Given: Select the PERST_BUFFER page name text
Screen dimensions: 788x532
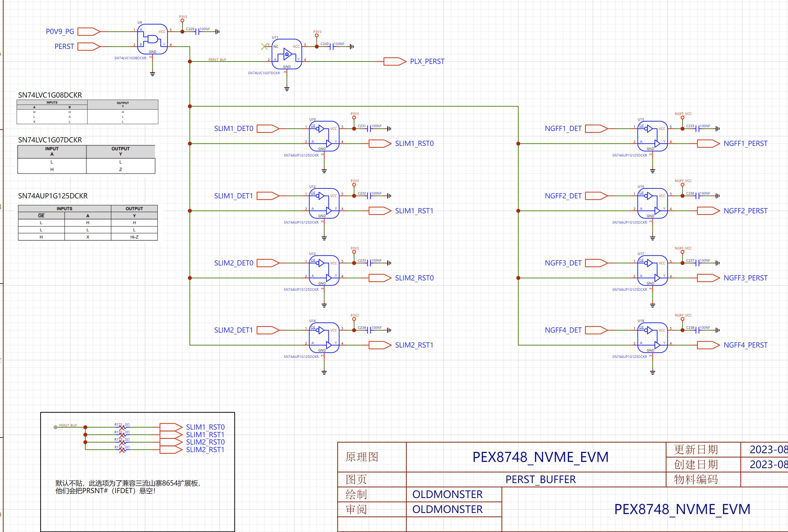Looking at the screenshot, I should pyautogui.click(x=540, y=480).
